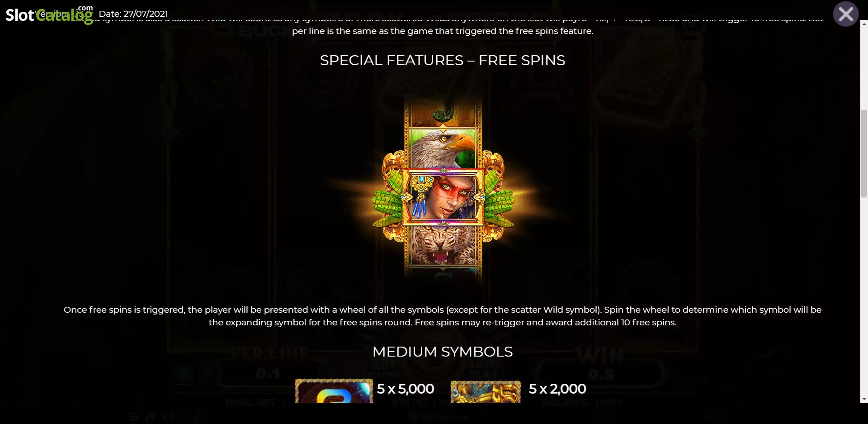Click the dimmed question mark help icon
Screen dimensions: 868x424
183,374
